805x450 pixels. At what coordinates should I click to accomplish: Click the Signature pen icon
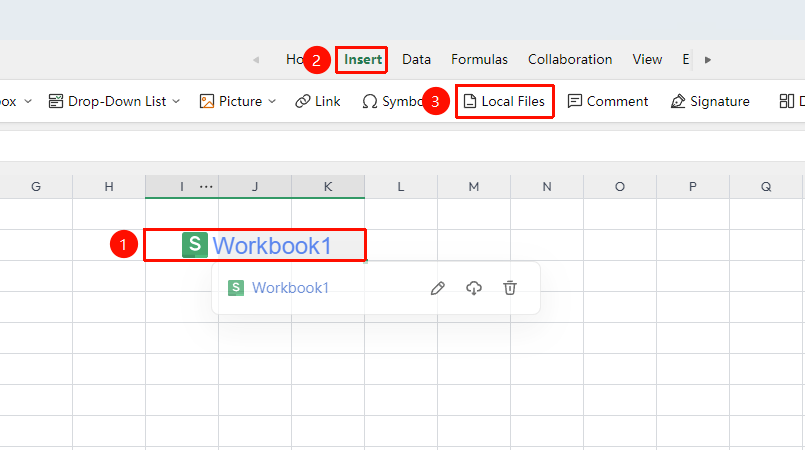tap(678, 102)
